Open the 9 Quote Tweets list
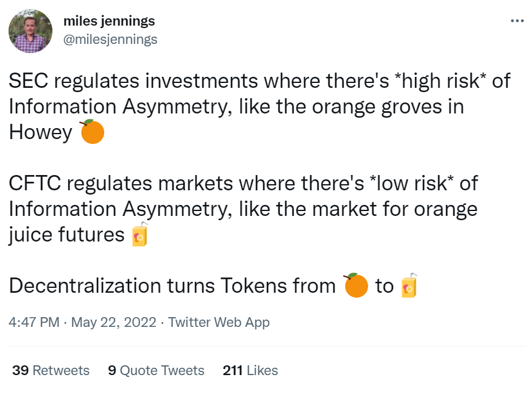Screen dimensions: 532x394 coord(156,370)
